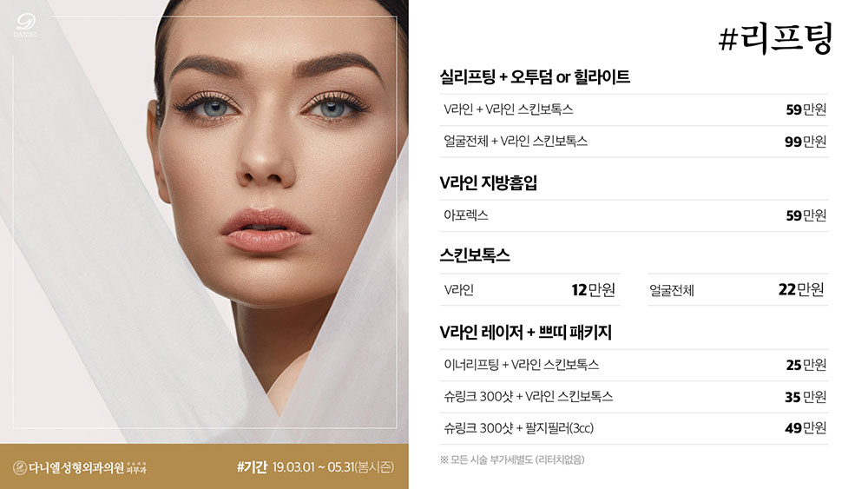Viewport: 868px width, 489px height.
Task: Open V라인 레이저 + 쁘띠 패키지 heading
Action: (x=525, y=333)
